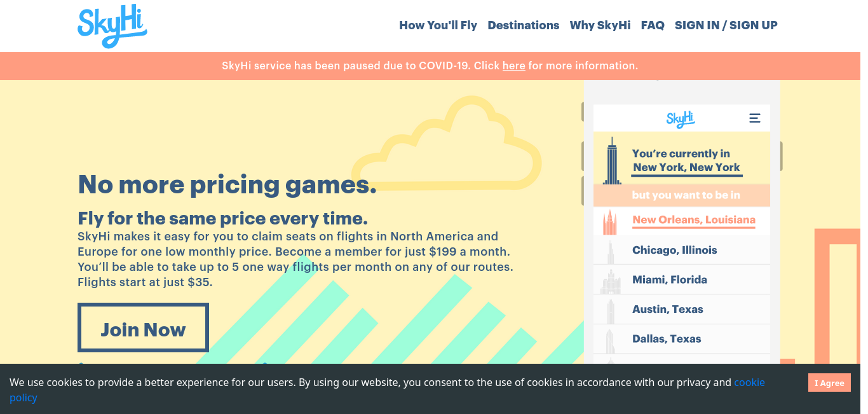Click the SkyHi logo in the header
Screen dimensions: 868x414
pyautogui.click(x=112, y=28)
